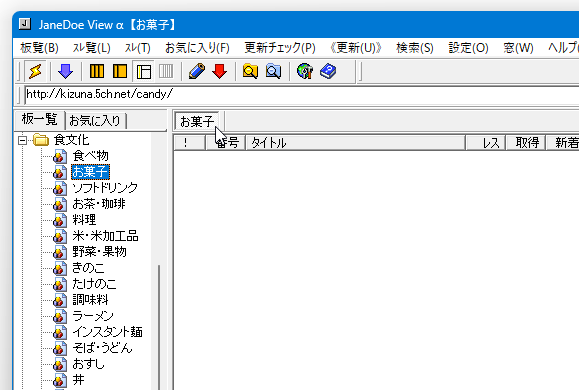
Task: Open the インスタント麺 board
Action: coord(107,332)
